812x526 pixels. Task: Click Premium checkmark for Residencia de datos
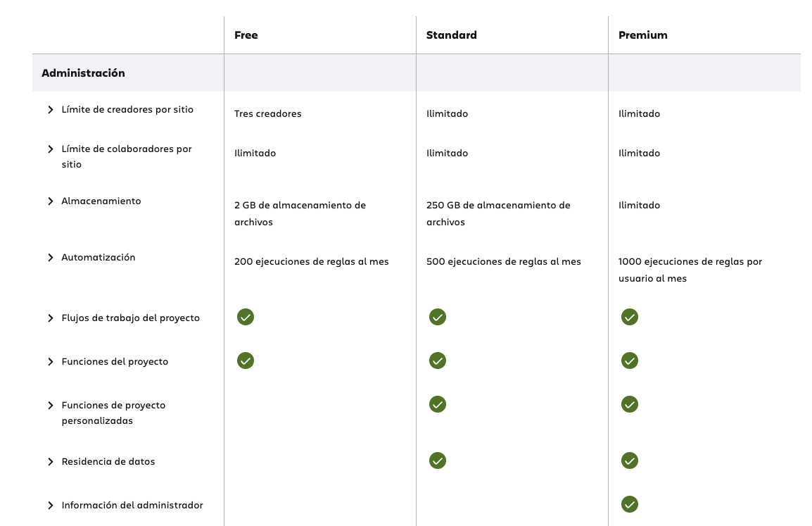click(x=630, y=461)
